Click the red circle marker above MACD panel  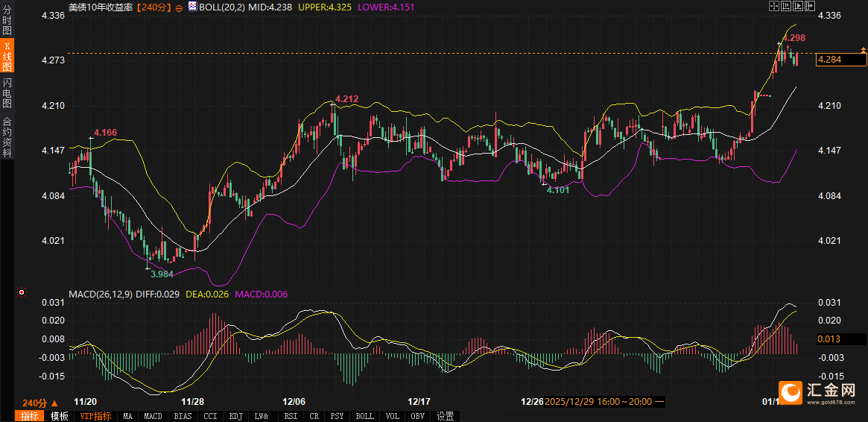[22, 292]
